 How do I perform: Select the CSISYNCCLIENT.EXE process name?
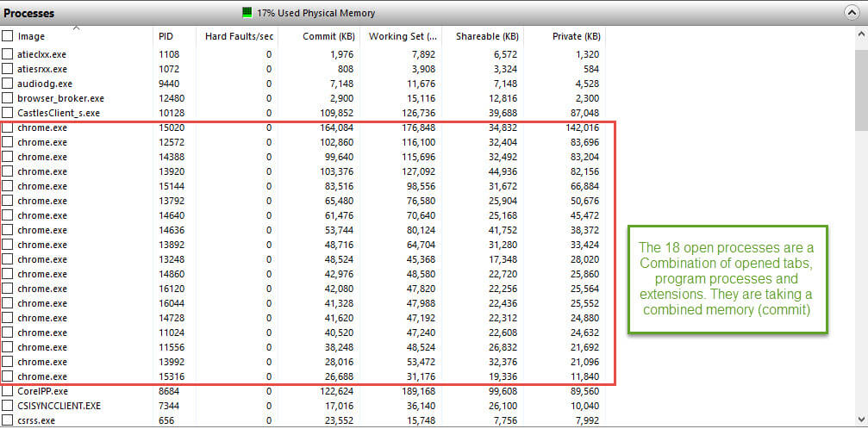59,406
